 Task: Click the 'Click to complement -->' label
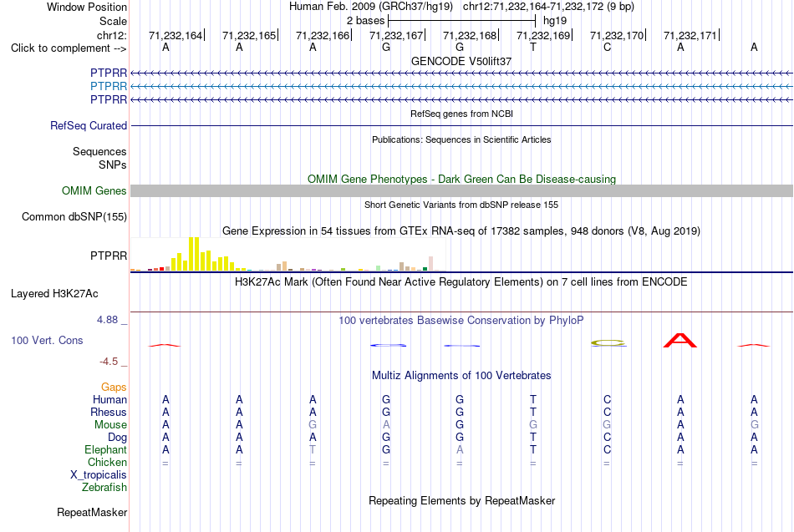(69, 48)
